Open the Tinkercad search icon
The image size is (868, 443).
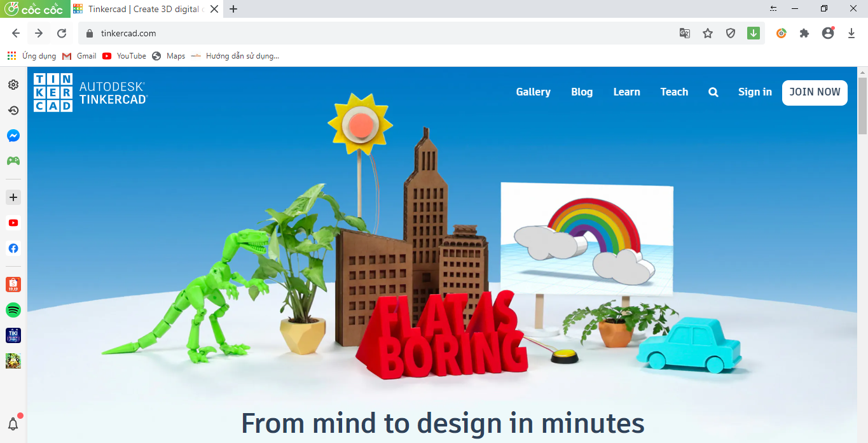713,92
